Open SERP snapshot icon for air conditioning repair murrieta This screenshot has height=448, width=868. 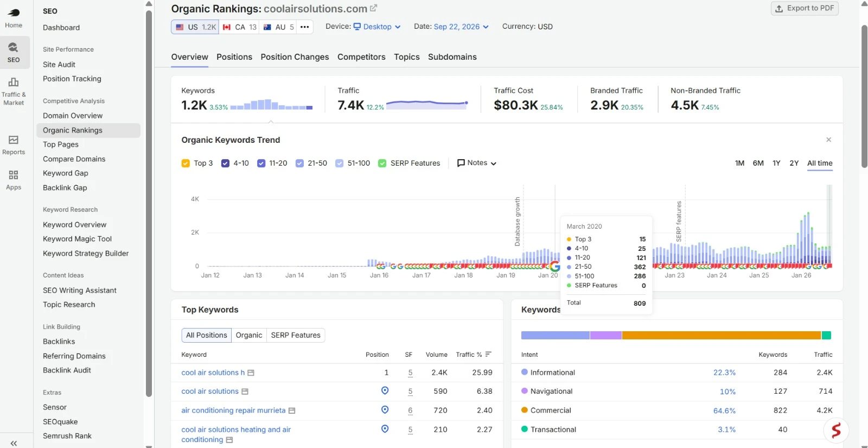point(292,411)
